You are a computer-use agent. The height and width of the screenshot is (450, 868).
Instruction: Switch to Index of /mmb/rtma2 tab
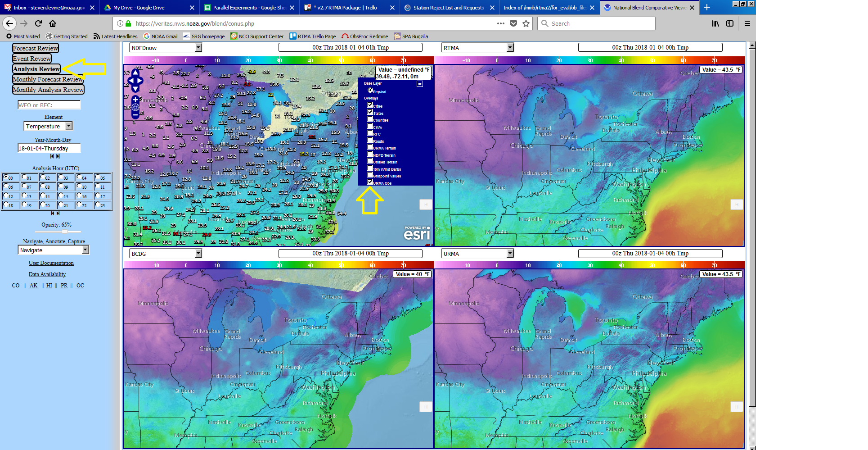click(x=549, y=8)
